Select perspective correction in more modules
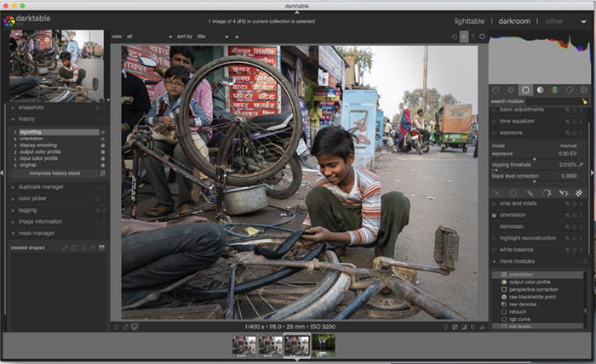 (533, 289)
